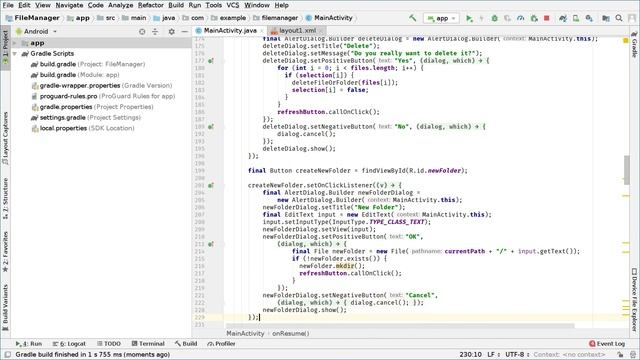Open the File menu
Screen dimensions: 640x360
8,5
